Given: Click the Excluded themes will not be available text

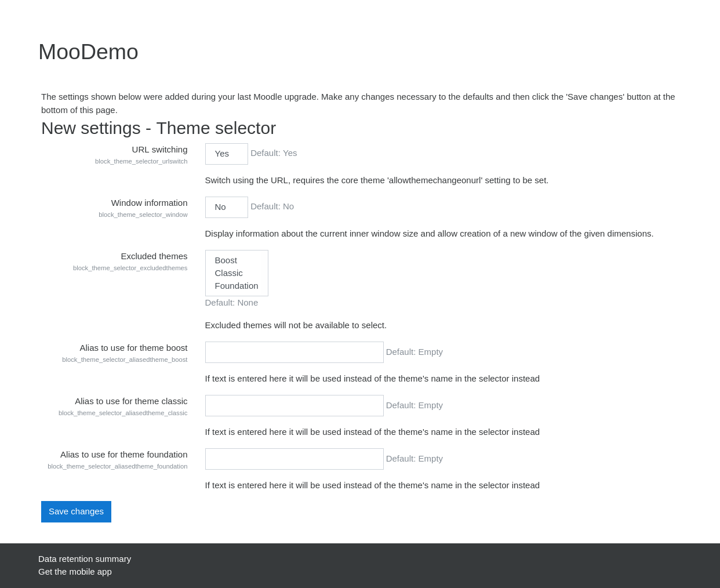Looking at the screenshot, I should (296, 325).
